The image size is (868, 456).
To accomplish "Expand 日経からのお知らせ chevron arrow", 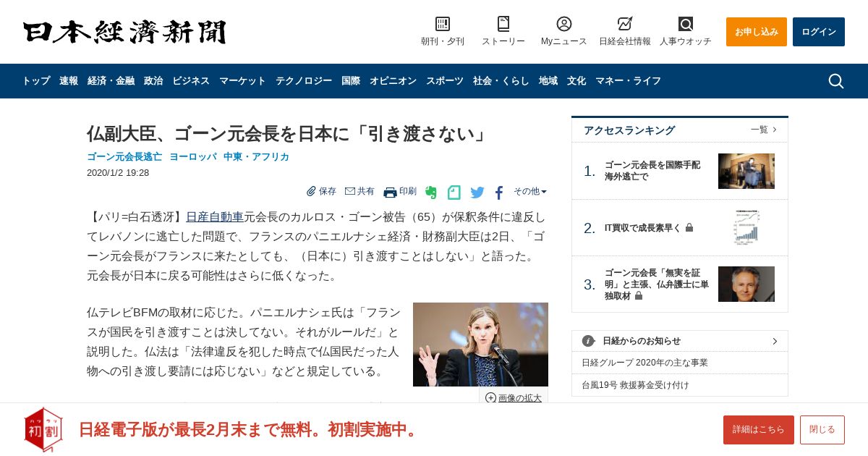I will pos(775,341).
